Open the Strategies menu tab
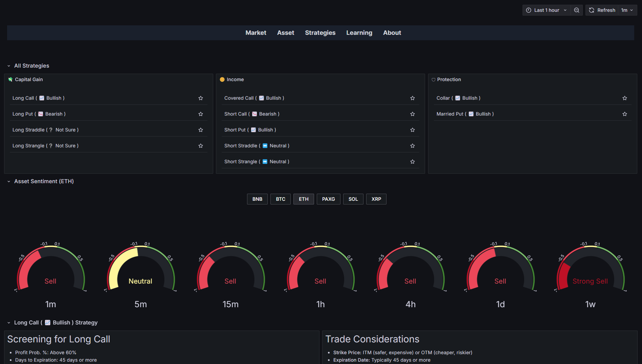Screen dimensions: 642x364 320,33
